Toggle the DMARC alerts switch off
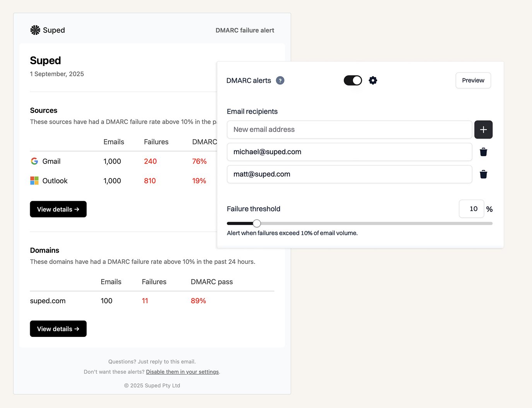532x408 pixels. [x=353, y=80]
